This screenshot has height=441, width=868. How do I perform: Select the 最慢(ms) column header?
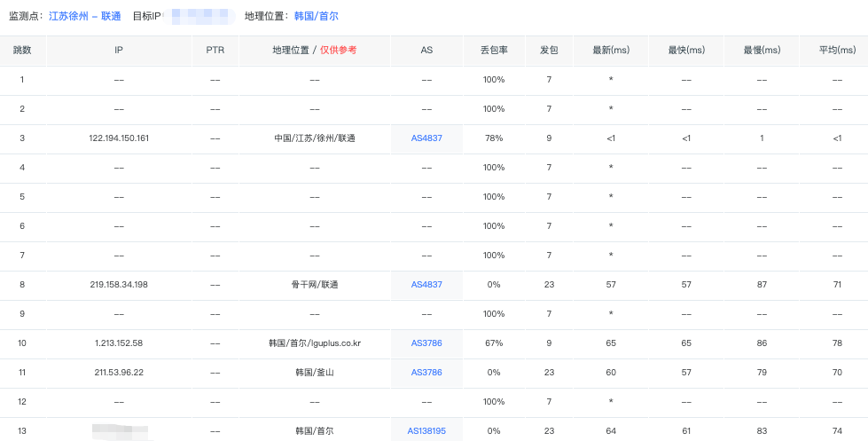(x=762, y=51)
